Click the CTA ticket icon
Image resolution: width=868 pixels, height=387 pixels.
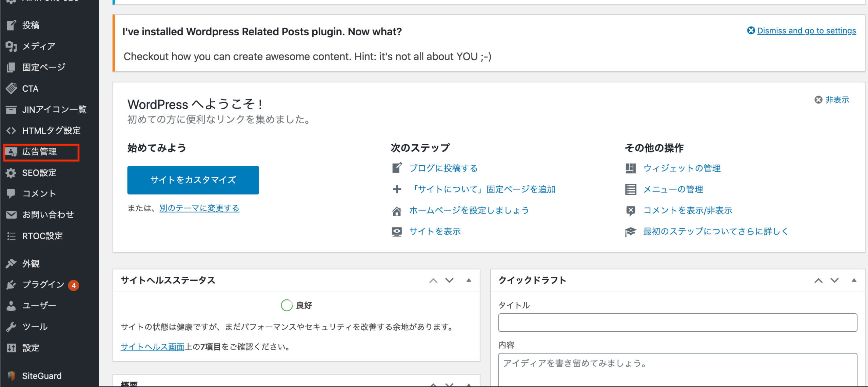11,88
